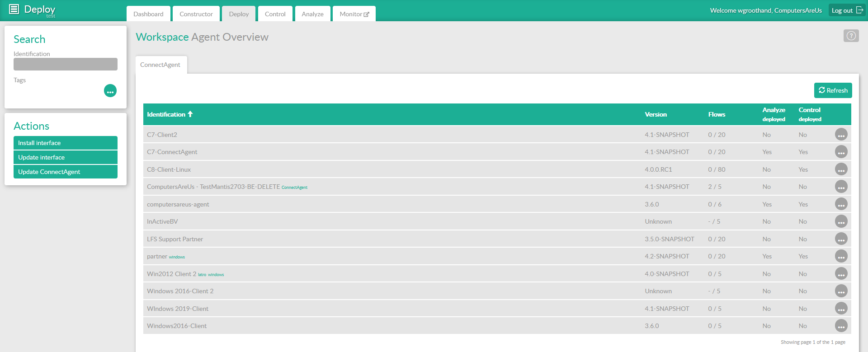
Task: Open the Analyze tab
Action: click(x=312, y=14)
